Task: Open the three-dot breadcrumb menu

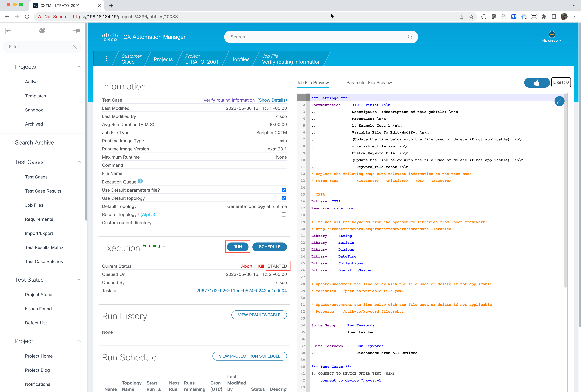Action: [x=106, y=59]
